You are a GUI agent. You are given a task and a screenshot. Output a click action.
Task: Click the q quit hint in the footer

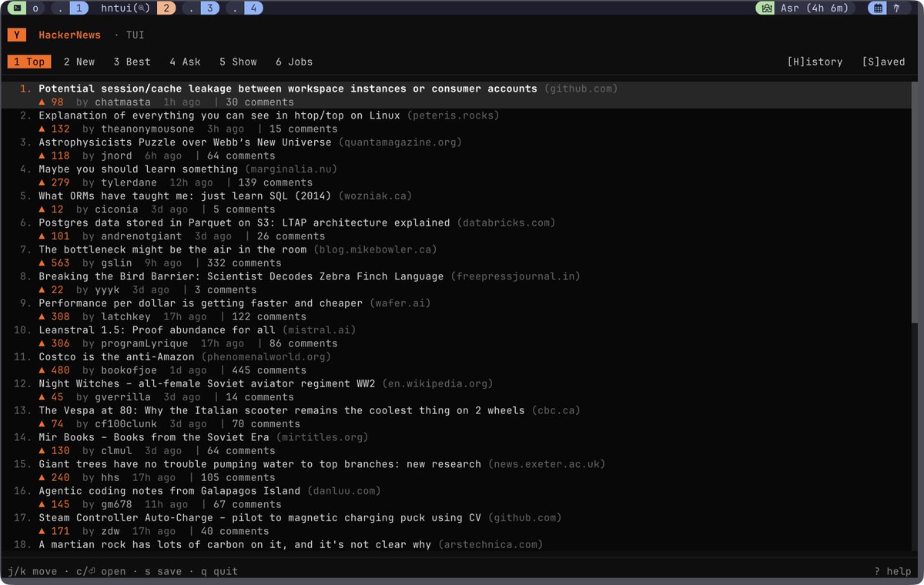pos(219,571)
